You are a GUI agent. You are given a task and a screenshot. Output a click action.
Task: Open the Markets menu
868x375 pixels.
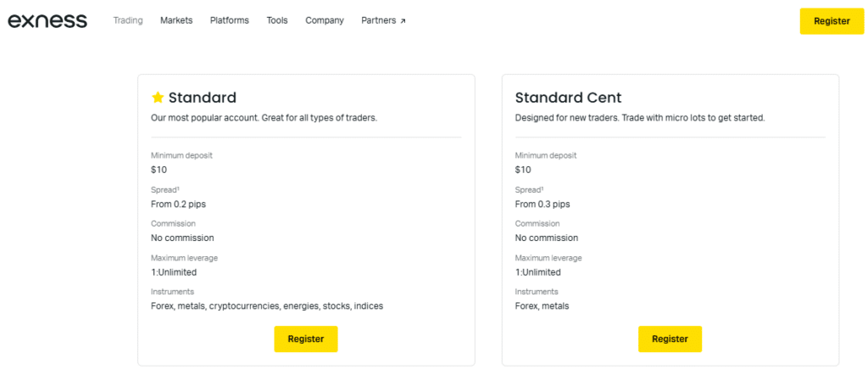pyautogui.click(x=176, y=20)
